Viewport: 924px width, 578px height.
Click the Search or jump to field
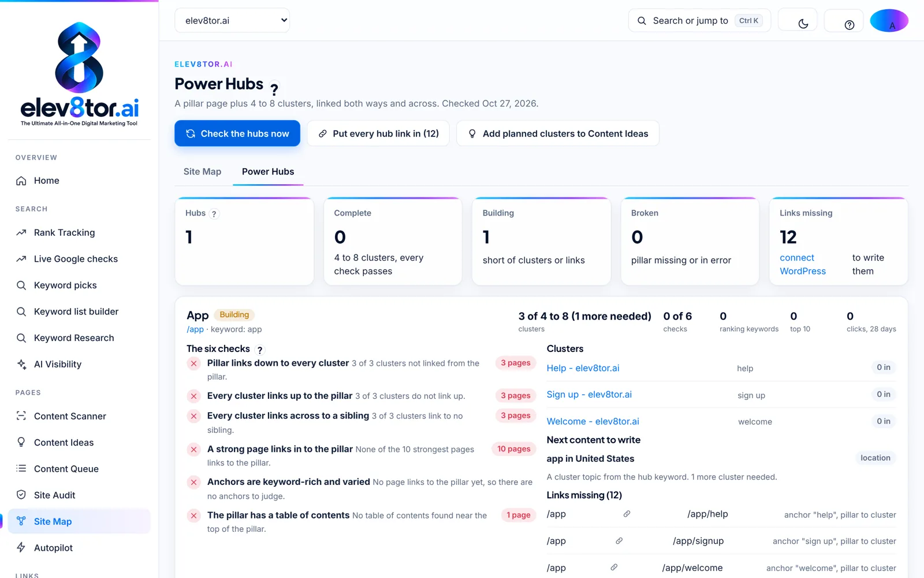699,20
